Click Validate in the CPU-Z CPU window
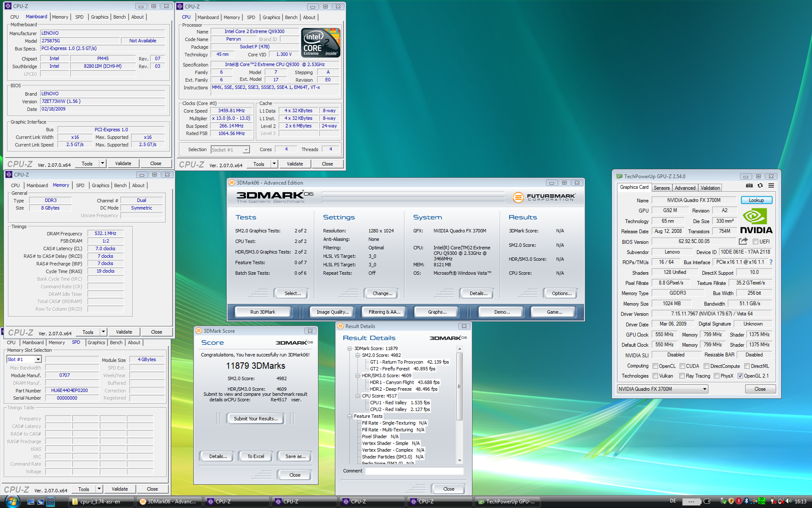Viewport: 812px width, 508px height. tap(295, 164)
